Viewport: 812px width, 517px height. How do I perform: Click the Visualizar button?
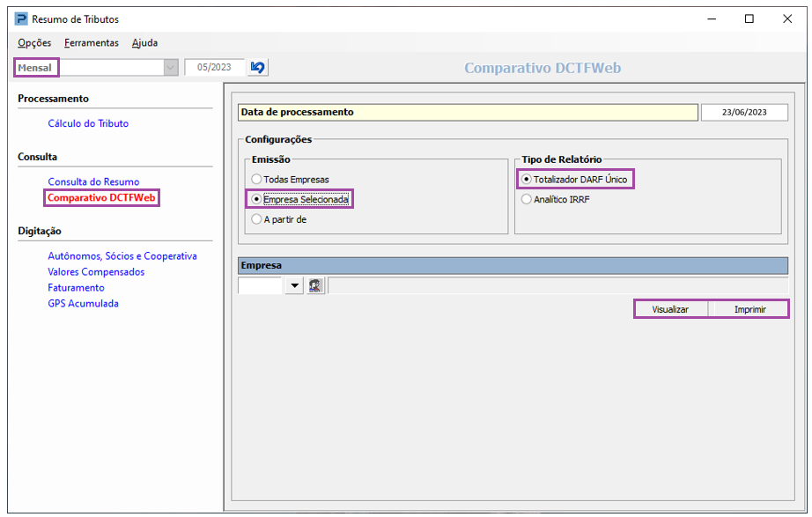point(670,309)
